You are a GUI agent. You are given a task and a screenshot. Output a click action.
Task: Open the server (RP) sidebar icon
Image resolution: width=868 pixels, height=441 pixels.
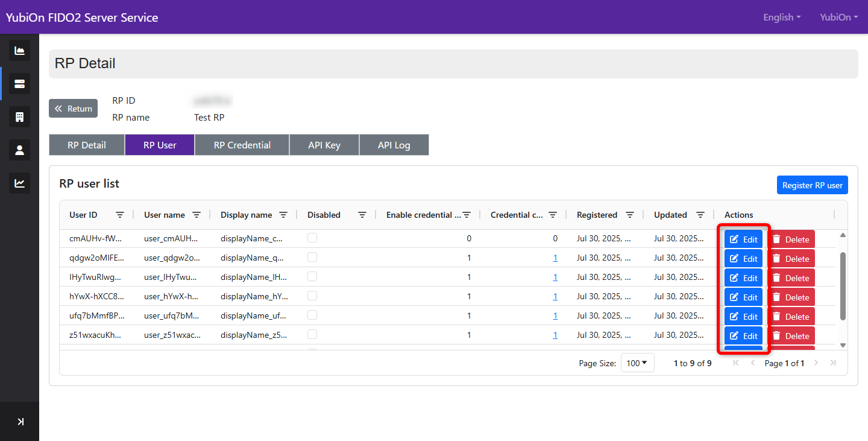click(19, 84)
